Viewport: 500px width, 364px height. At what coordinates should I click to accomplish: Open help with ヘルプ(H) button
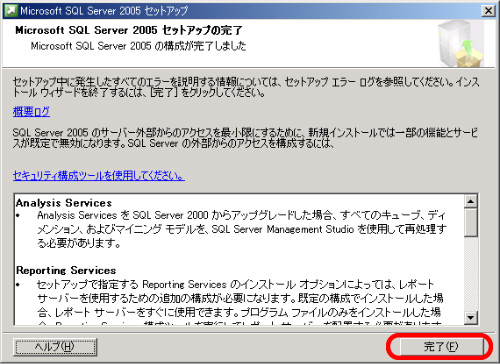point(55,347)
